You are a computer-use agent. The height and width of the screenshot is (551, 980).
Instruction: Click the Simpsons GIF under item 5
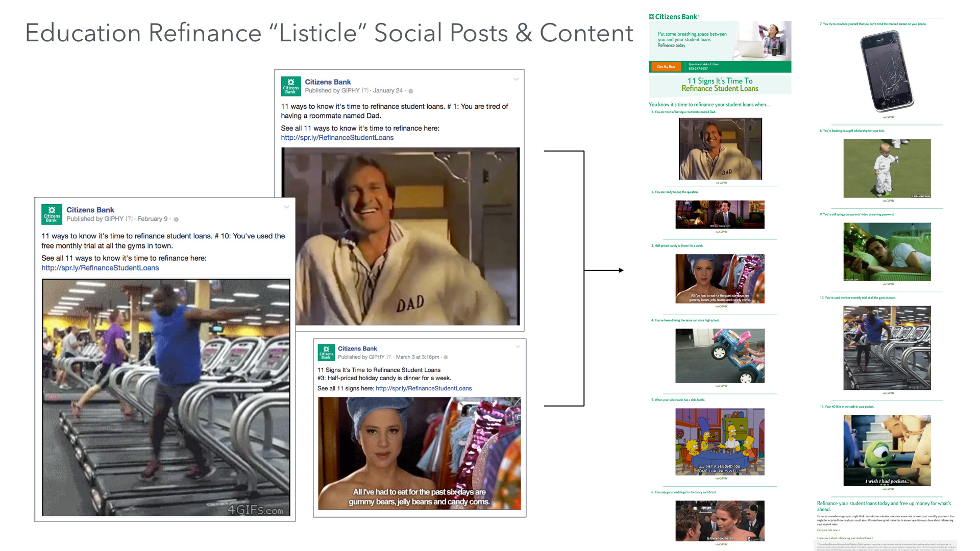pos(720,441)
